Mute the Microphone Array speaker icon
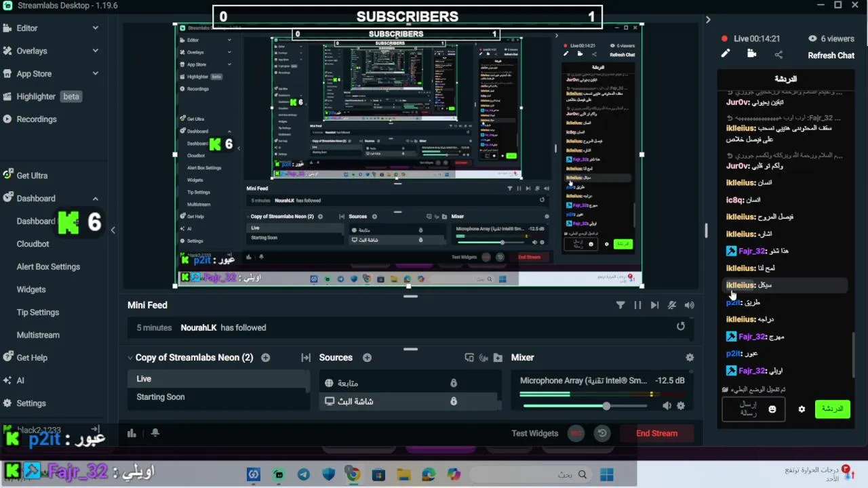 pyautogui.click(x=667, y=406)
